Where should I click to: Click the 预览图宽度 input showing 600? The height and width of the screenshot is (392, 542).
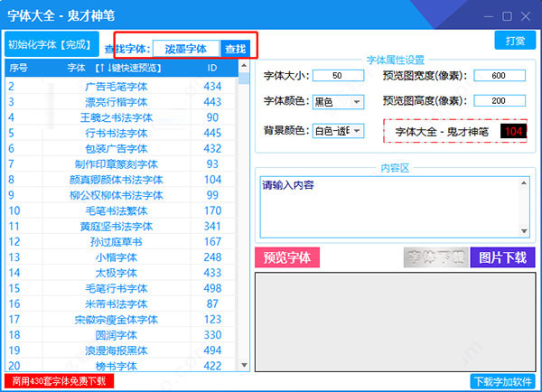point(500,75)
